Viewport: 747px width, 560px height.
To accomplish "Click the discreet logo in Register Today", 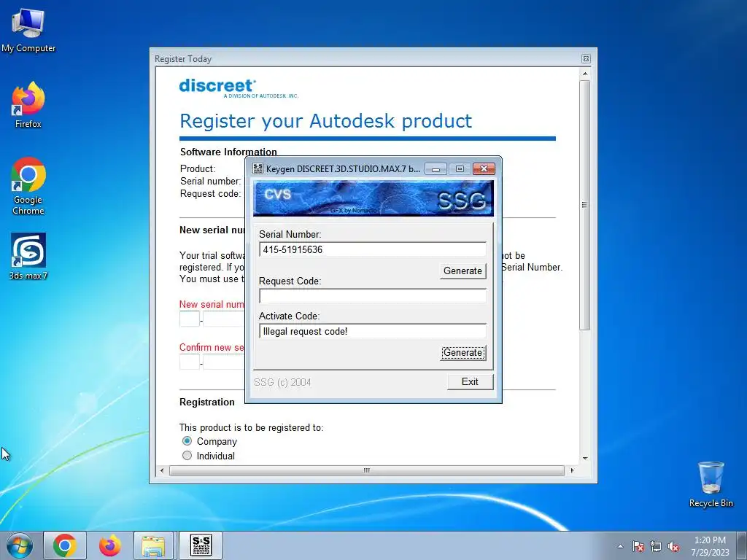I will tap(239, 88).
